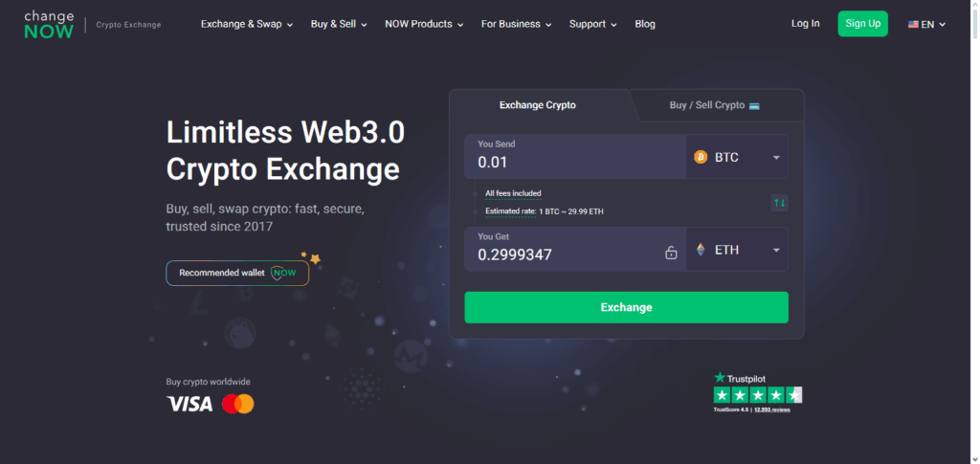980x464 pixels.
Task: Click the Ethereum coin icon
Action: 701,250
